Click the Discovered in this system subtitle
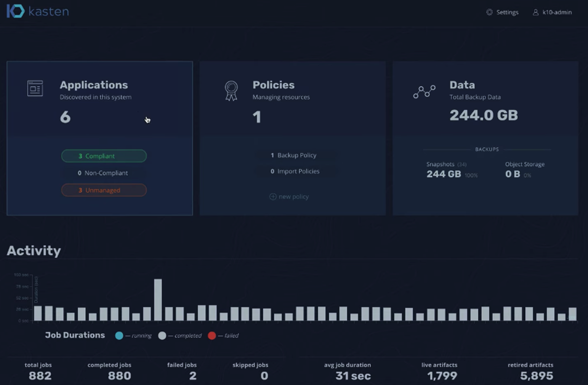 [96, 97]
